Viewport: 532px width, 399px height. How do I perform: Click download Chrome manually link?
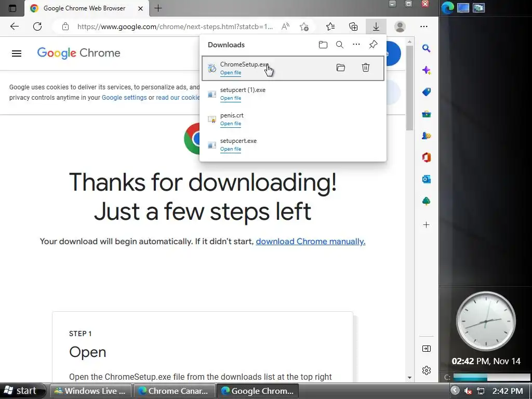click(x=311, y=241)
